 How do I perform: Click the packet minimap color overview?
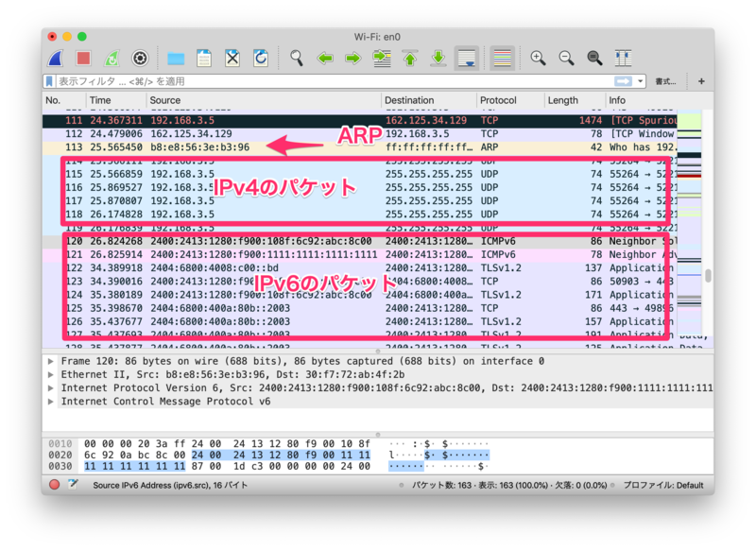coord(689,222)
